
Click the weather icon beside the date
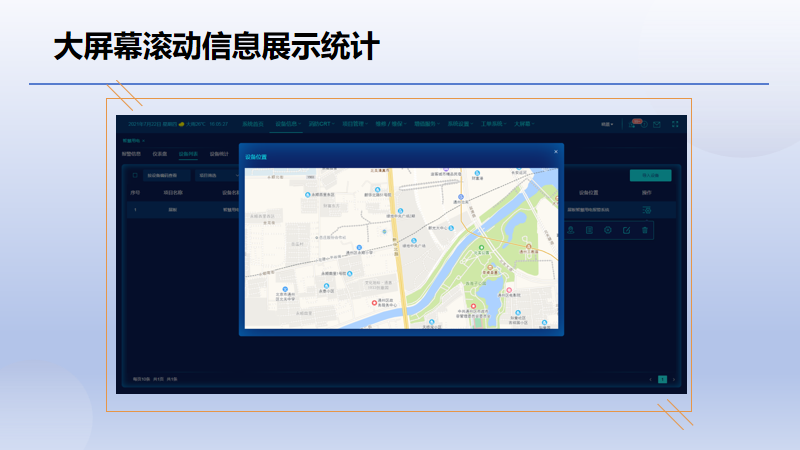(x=181, y=124)
